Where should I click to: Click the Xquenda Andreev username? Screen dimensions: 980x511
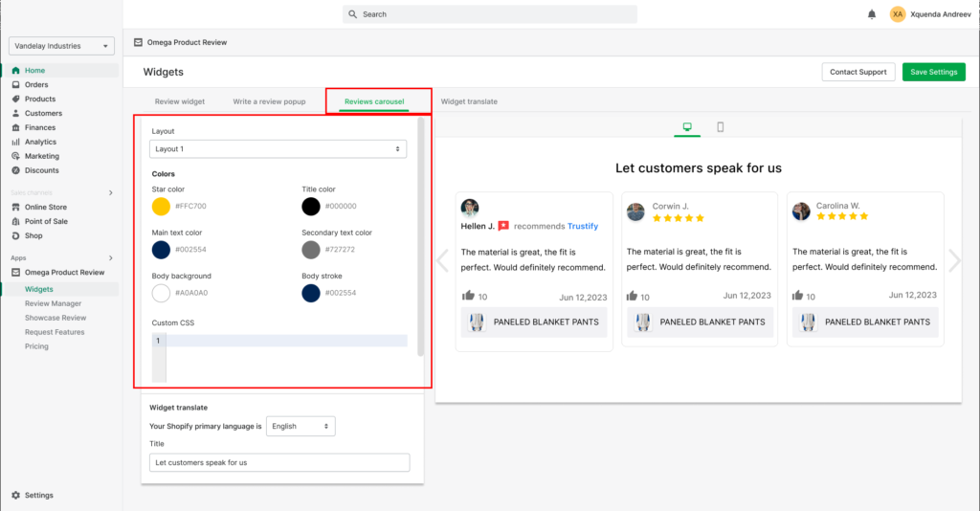tap(941, 14)
